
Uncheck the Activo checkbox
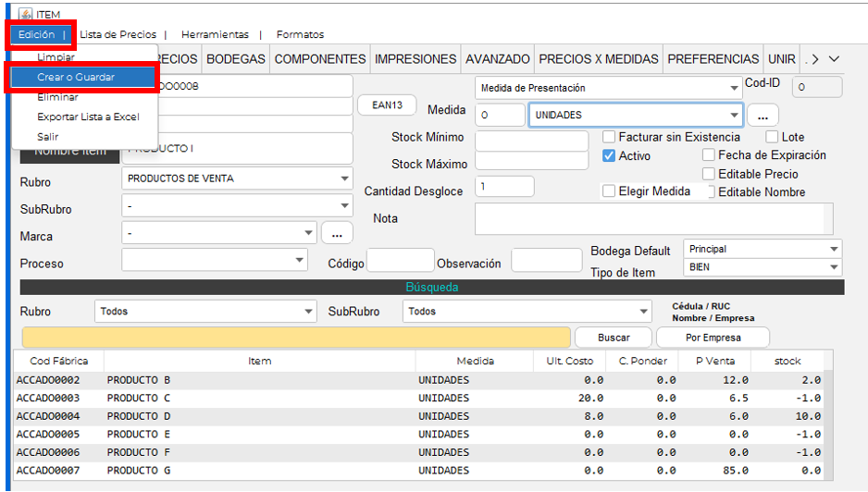(x=609, y=156)
